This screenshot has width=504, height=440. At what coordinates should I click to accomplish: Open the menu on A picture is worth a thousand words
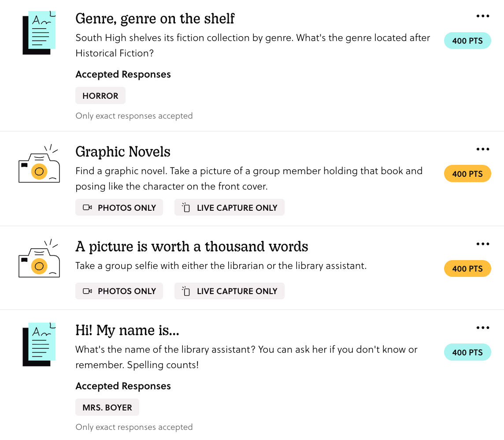click(483, 243)
